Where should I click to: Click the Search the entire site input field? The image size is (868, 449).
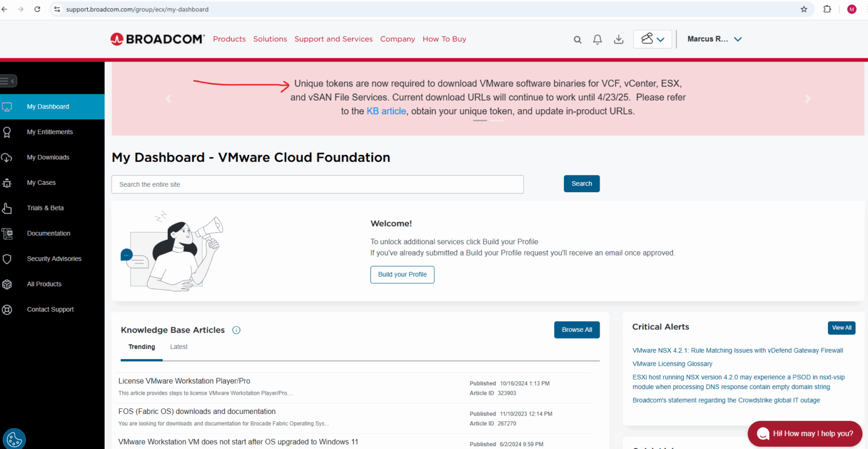click(318, 184)
